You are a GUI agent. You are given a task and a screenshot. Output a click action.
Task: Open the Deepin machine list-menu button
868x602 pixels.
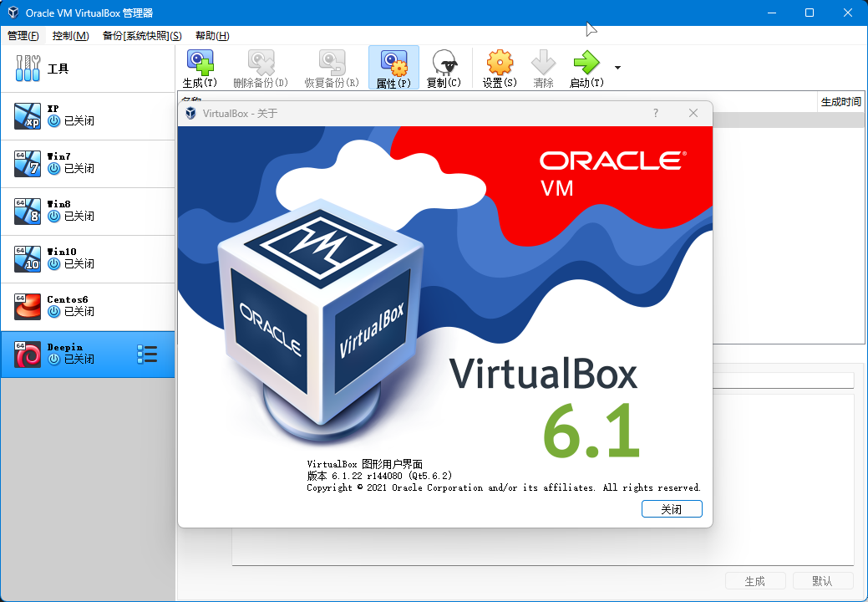[147, 355]
